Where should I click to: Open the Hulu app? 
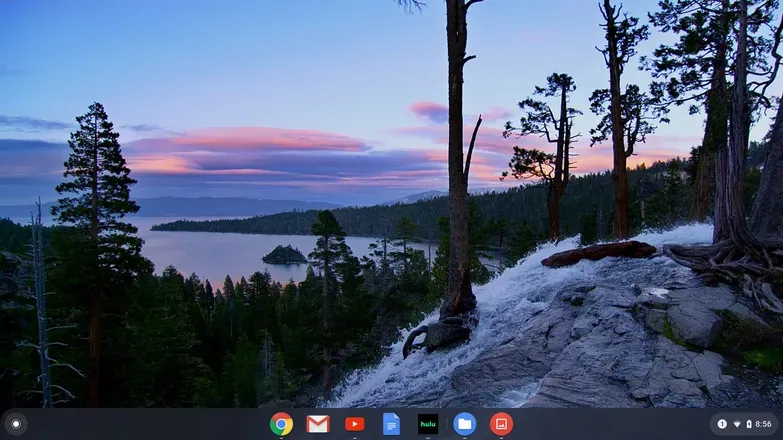(428, 424)
